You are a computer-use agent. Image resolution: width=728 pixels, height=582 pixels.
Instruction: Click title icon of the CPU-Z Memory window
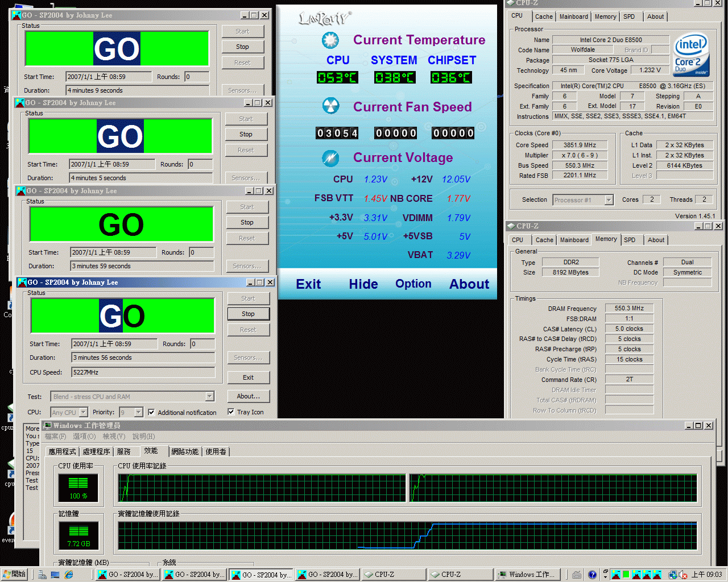[511, 226]
